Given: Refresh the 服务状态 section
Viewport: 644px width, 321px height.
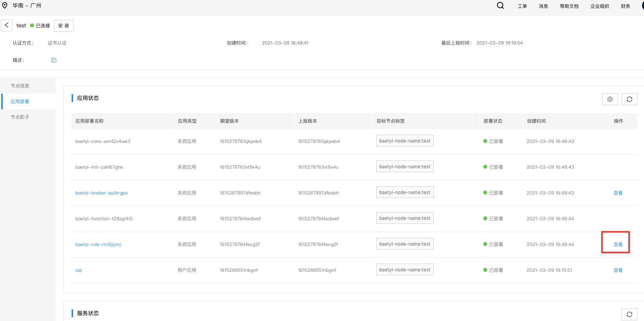Looking at the screenshot, I should (630, 314).
